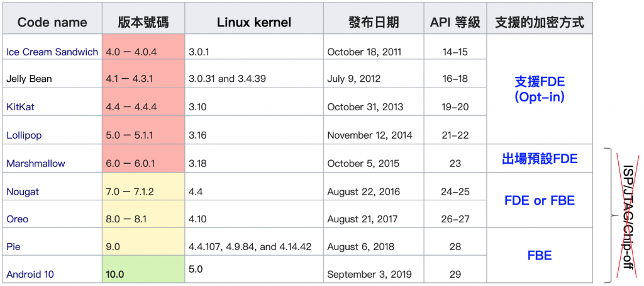Select kernel cell 5.0
This screenshot has width=644, height=286.
254,269
